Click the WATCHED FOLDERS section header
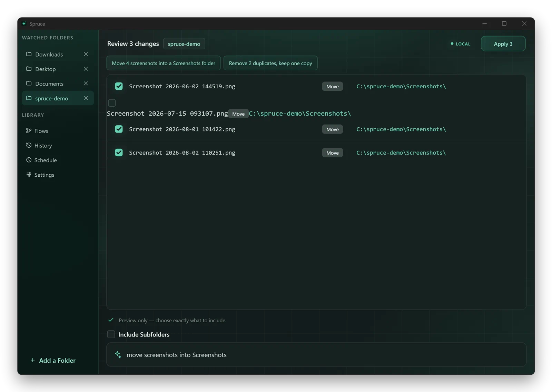552x392 pixels. 48,37
